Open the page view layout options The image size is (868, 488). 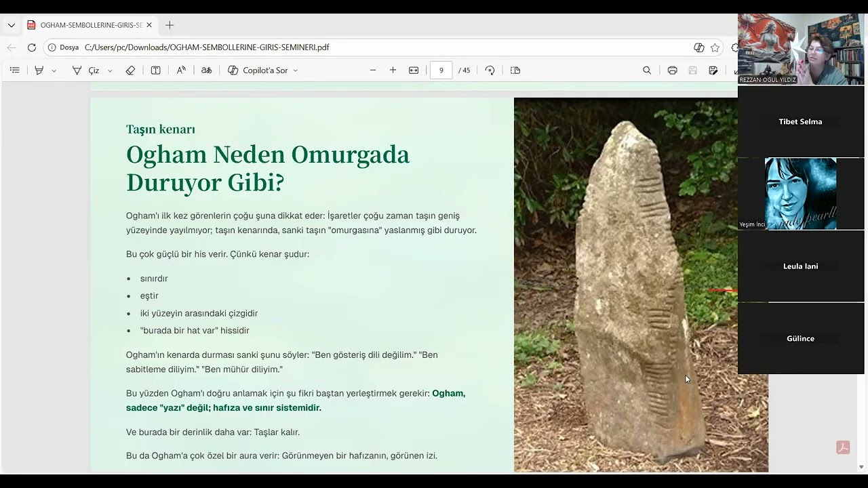click(x=515, y=70)
